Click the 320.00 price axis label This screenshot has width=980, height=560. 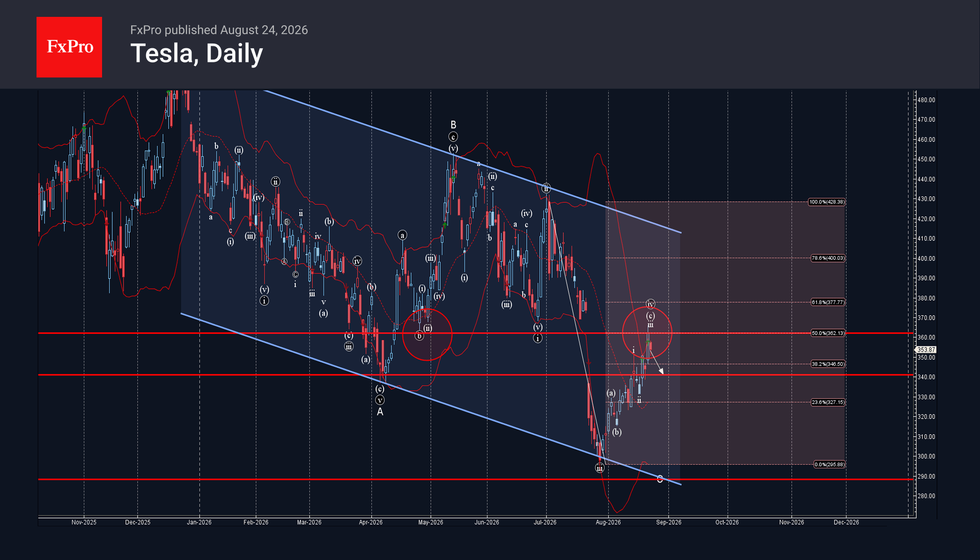pyautogui.click(x=926, y=417)
